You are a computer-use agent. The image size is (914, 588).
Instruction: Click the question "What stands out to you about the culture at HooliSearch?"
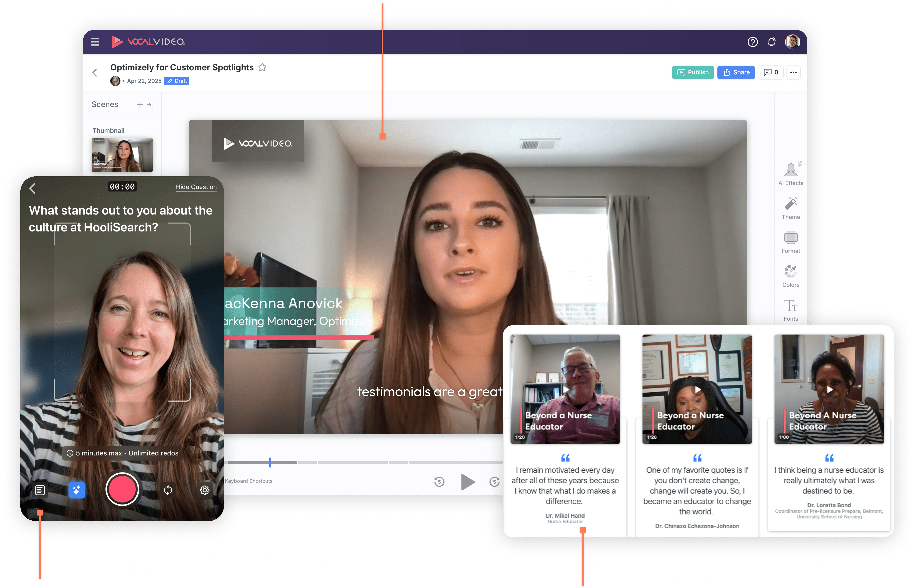tap(121, 219)
